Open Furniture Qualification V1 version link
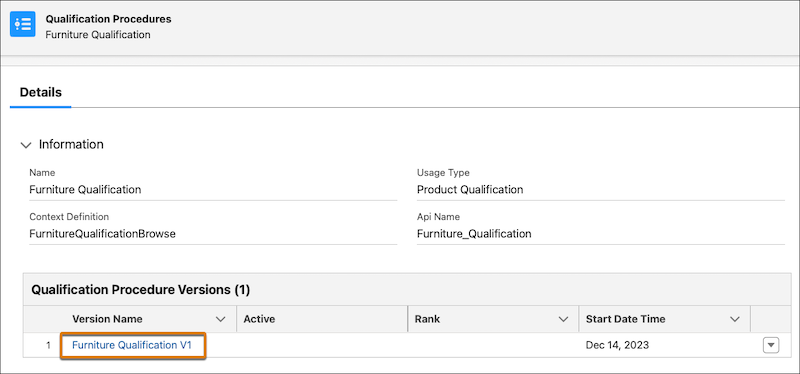The image size is (800, 374). 132,345
